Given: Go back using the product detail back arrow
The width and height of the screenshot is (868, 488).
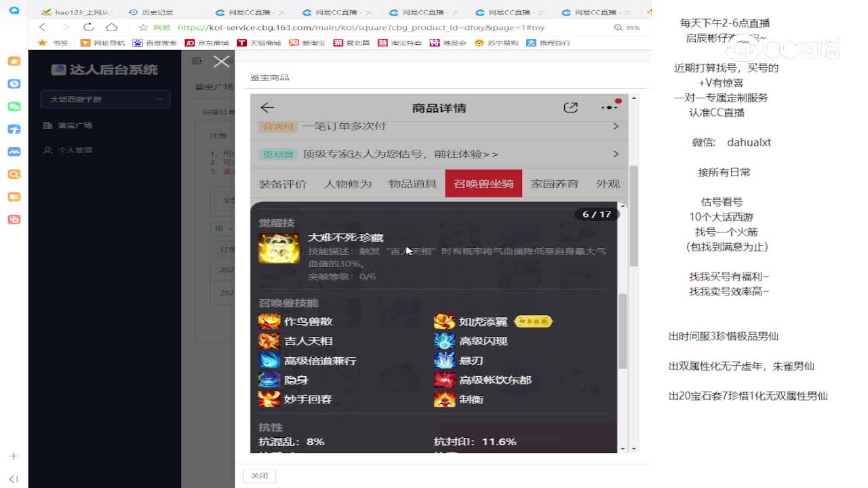Looking at the screenshot, I should click(x=267, y=108).
